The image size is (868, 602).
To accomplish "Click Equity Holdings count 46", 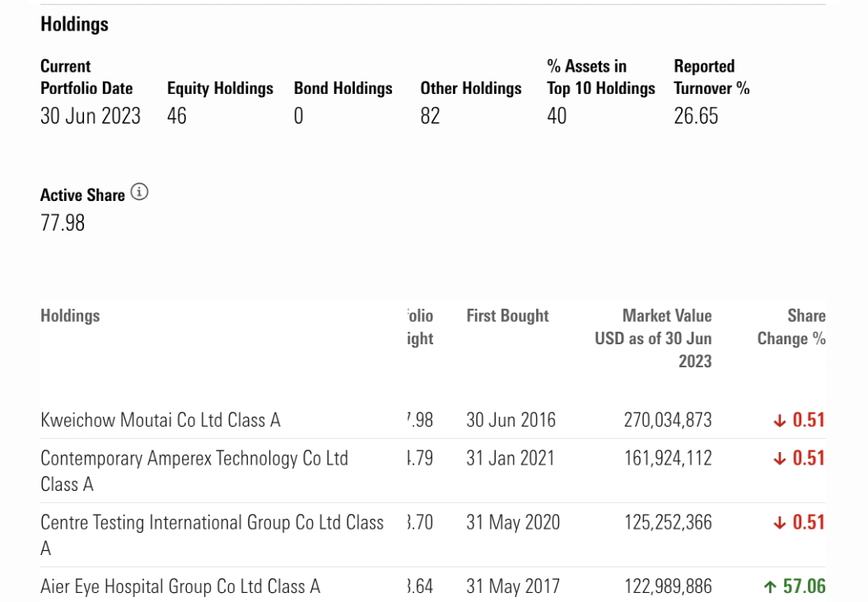I will coord(177,116).
